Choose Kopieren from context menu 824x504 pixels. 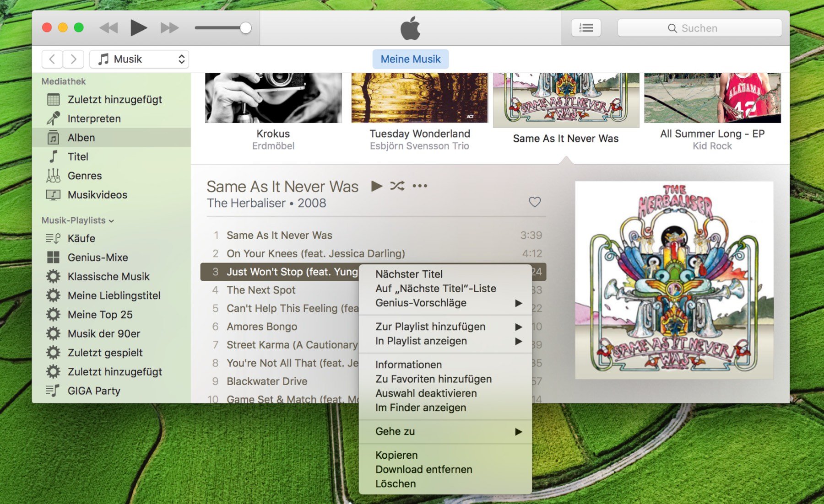coord(445,455)
